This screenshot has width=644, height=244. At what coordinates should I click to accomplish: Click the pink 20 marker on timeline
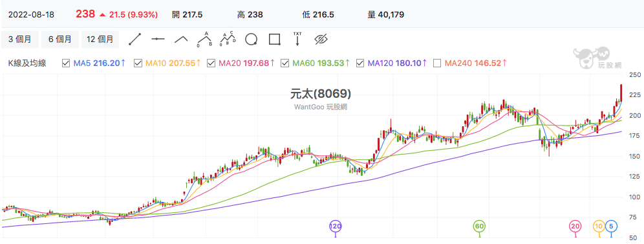coord(575,226)
